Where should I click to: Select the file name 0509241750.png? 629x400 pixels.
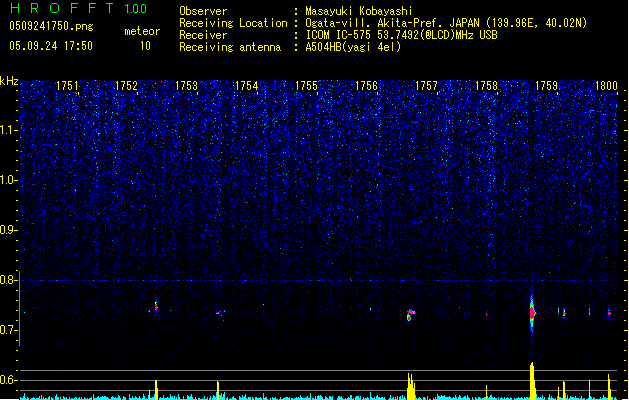pyautogui.click(x=51, y=26)
